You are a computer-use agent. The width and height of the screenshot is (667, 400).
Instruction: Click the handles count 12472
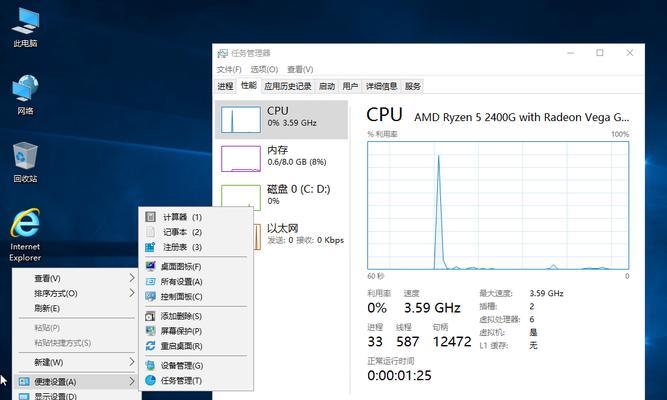(x=452, y=342)
